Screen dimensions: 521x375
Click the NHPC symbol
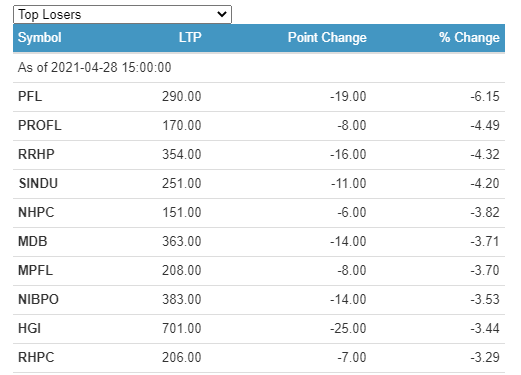click(x=36, y=213)
